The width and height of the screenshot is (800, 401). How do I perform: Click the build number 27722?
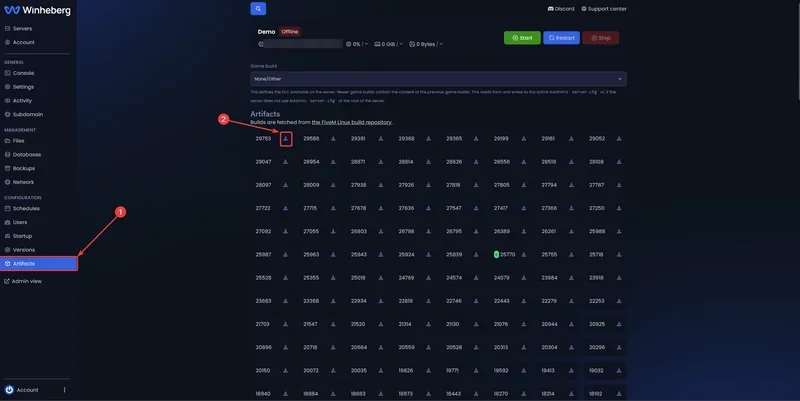click(x=263, y=208)
